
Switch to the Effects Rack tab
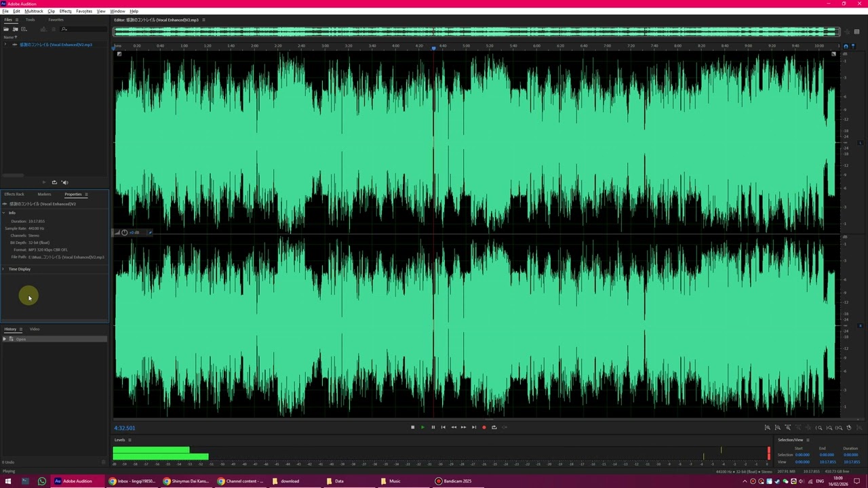coord(14,195)
